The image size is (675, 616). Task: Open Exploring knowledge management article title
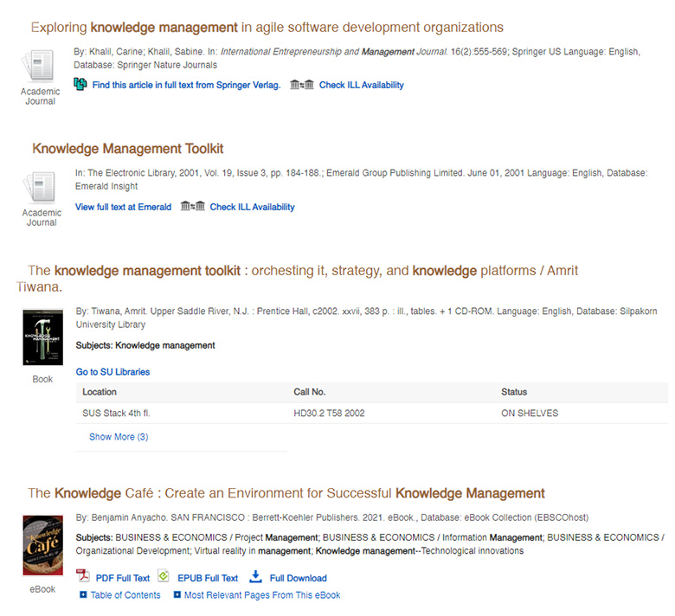267,28
